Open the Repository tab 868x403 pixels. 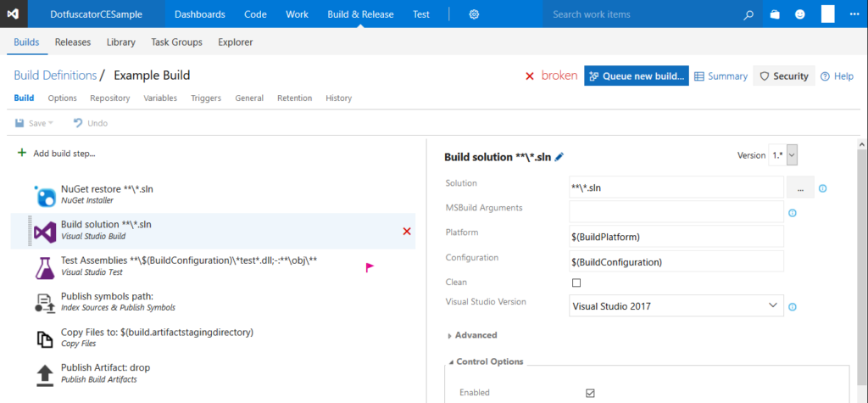coord(110,98)
